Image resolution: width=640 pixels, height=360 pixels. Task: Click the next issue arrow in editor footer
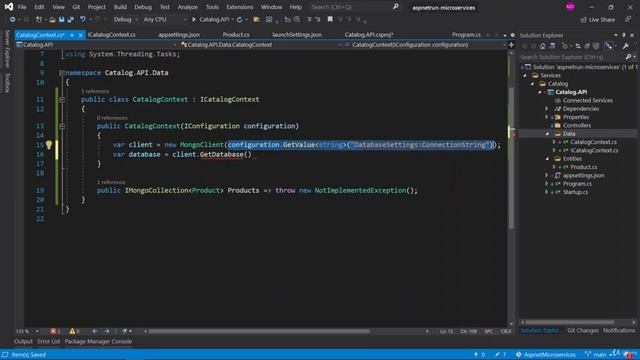[x=107, y=331]
